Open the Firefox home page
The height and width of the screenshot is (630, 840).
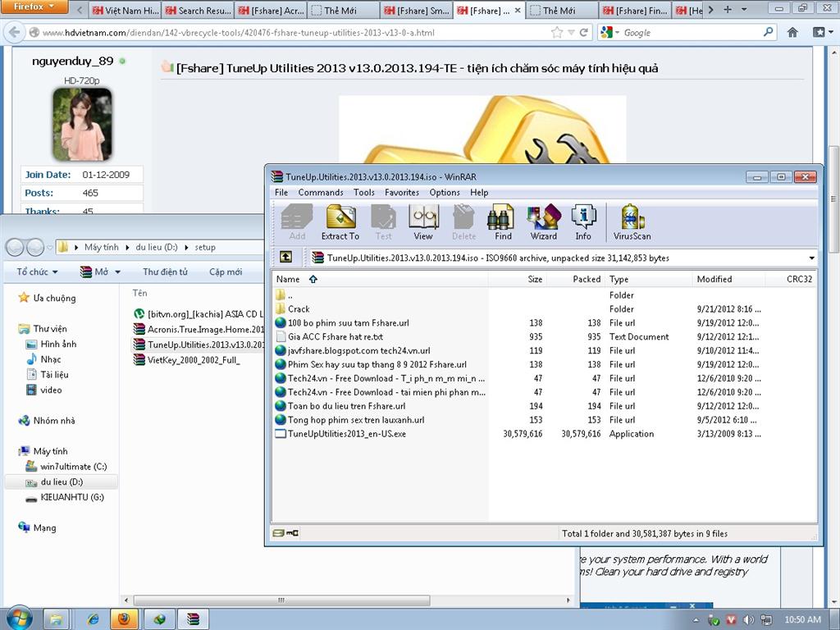(x=793, y=32)
